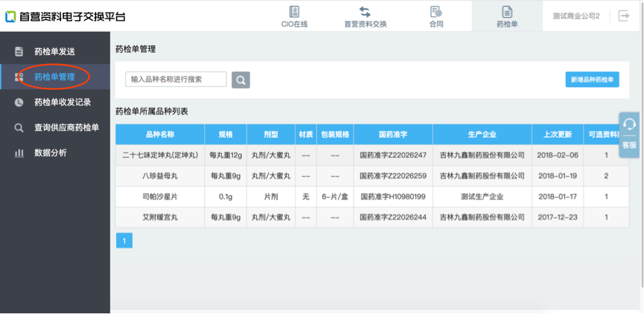Screen dimensions: 644x314
Task: Click the logout exit icon
Action: 624,16
